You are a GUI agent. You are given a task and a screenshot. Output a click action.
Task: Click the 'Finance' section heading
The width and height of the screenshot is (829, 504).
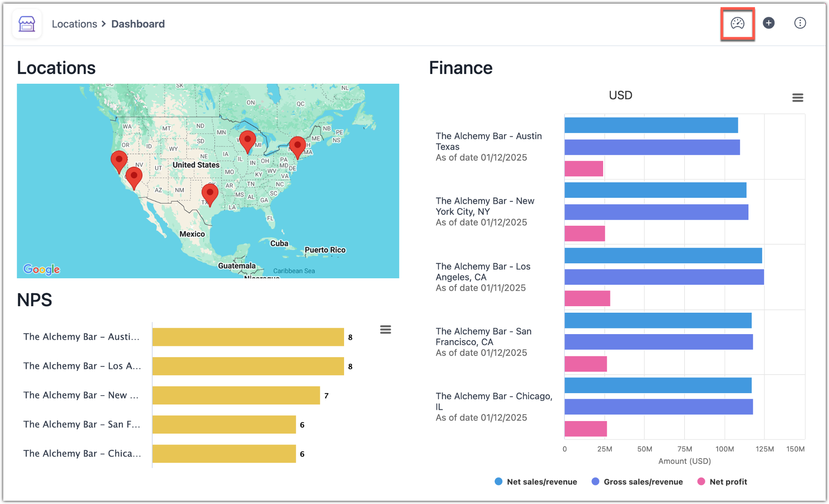pyautogui.click(x=461, y=68)
